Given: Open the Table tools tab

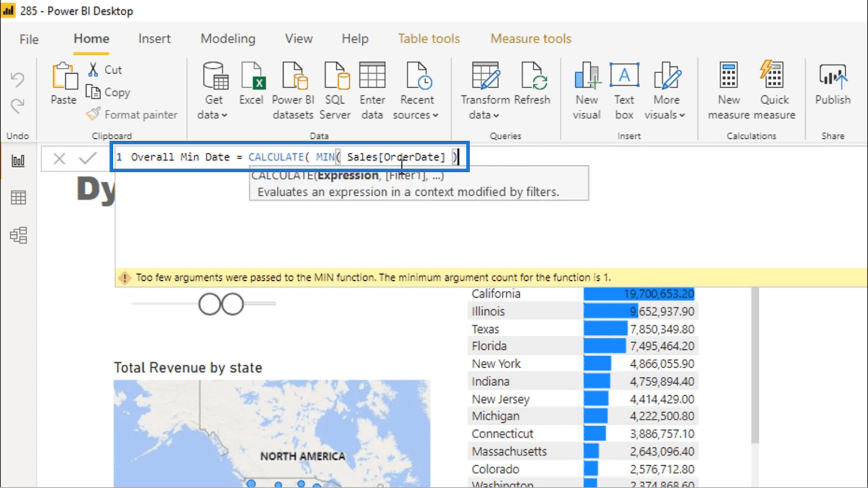Looking at the screenshot, I should click(429, 38).
